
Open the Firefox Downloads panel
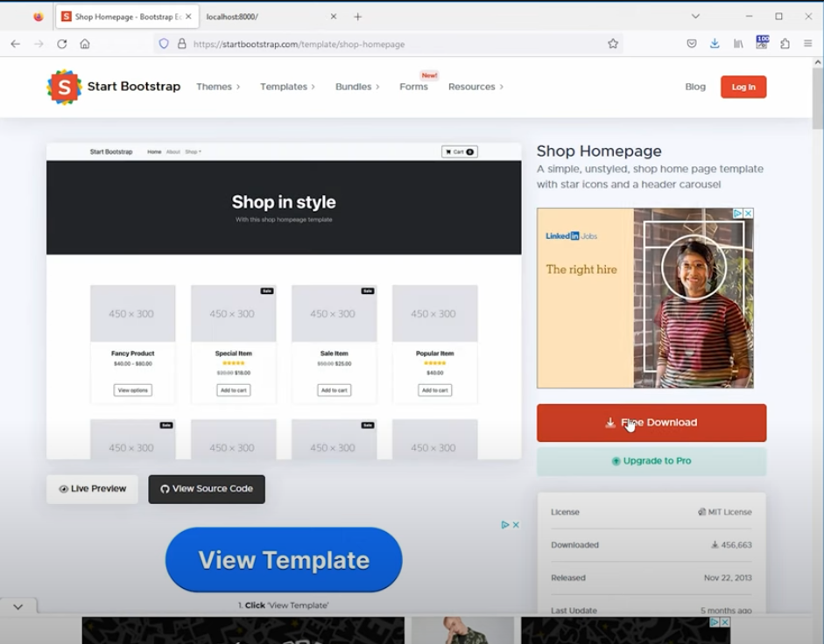[715, 44]
